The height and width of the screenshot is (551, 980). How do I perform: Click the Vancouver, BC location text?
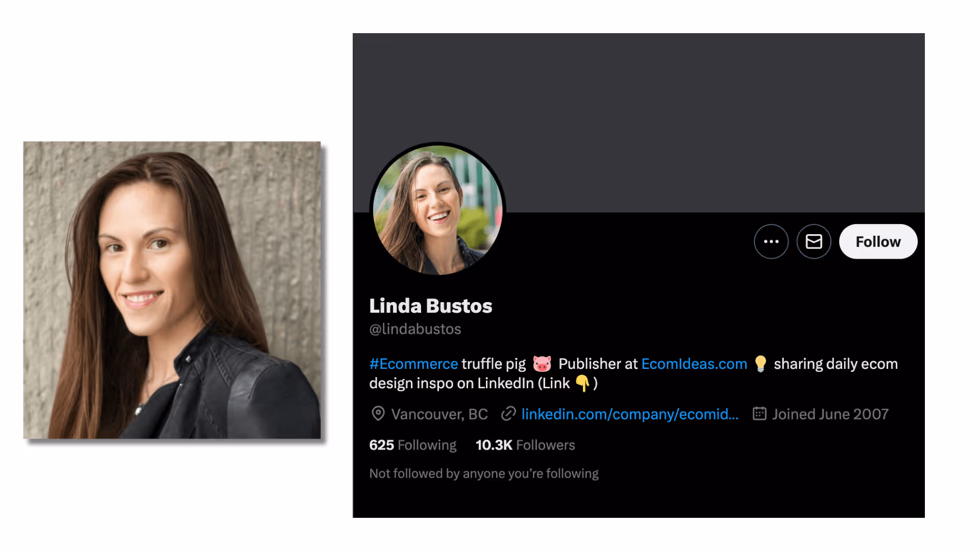click(x=439, y=414)
